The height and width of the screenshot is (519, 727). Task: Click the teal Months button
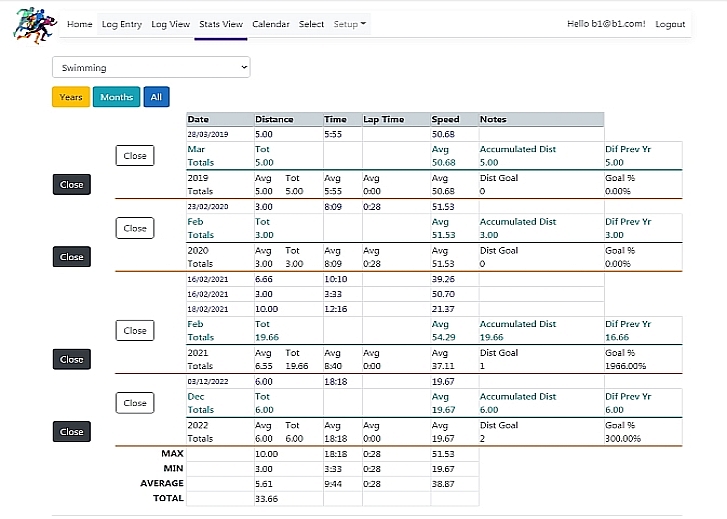116,97
